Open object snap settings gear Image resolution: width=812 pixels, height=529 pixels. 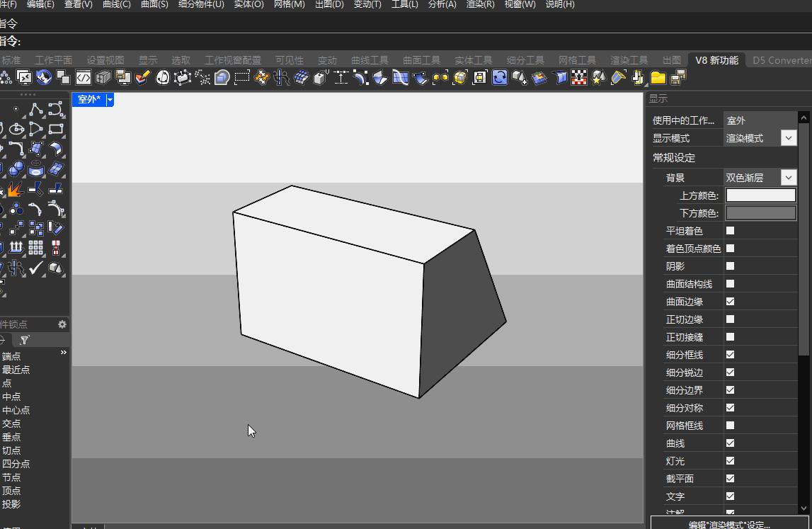coord(62,324)
